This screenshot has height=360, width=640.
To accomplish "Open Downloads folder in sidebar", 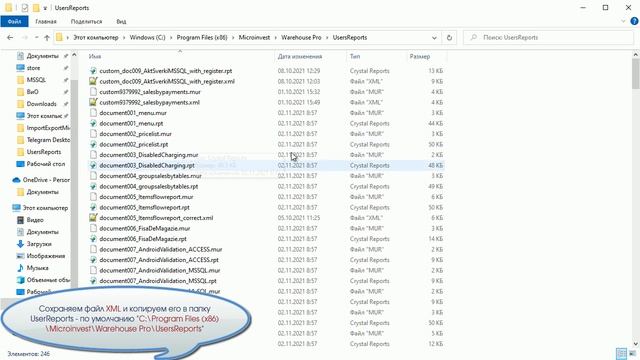I will 41,104.
